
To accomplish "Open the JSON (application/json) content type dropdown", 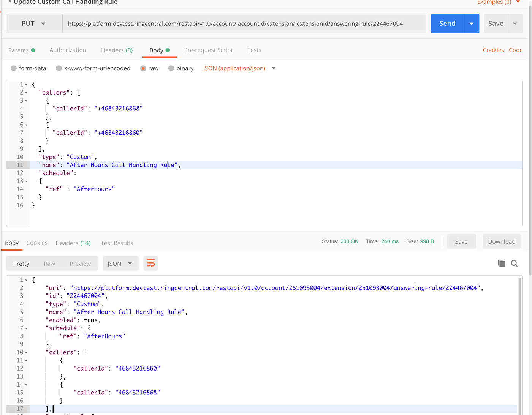I will tap(273, 68).
